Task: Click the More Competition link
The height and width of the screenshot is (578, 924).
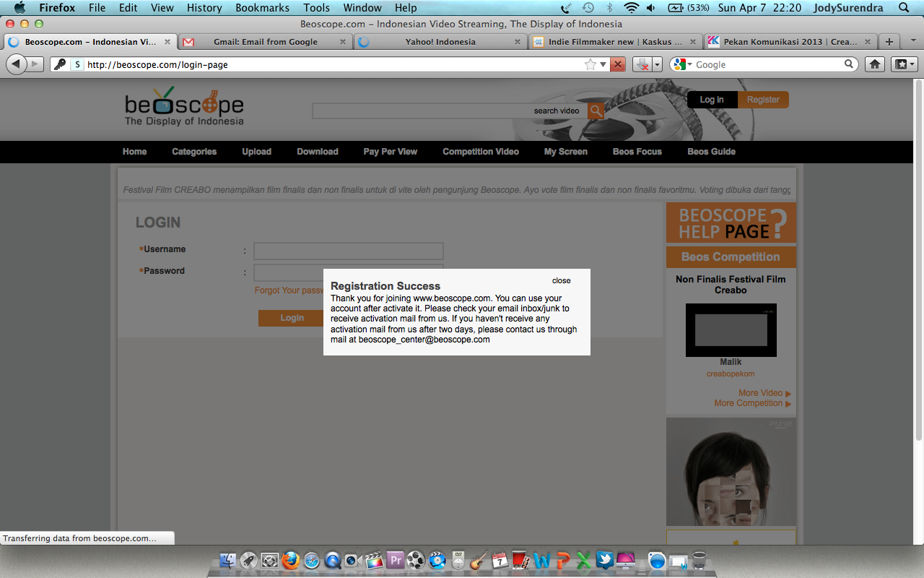Action: tap(752, 403)
